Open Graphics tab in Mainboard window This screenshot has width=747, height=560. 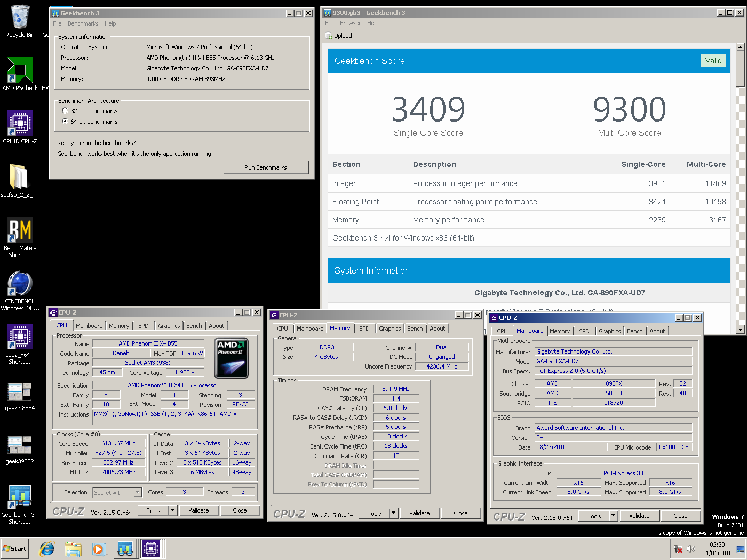609,331
